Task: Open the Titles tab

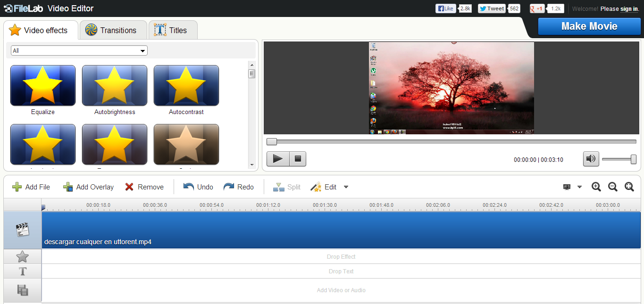Action: click(173, 29)
